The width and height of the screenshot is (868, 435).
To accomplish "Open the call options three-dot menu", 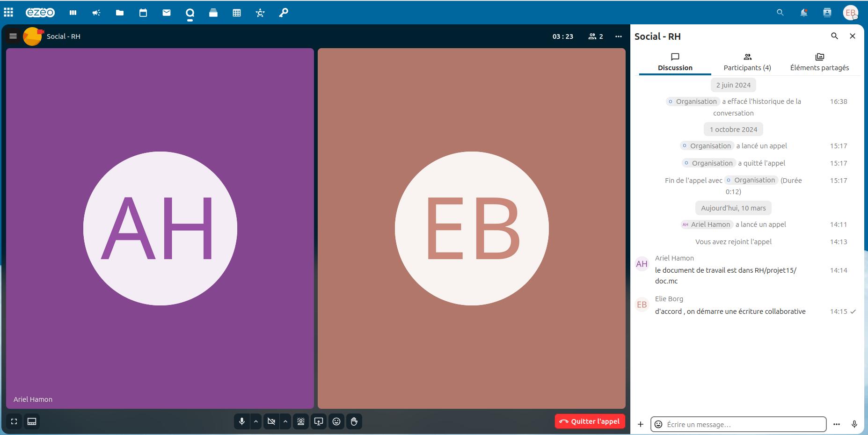I will [619, 36].
